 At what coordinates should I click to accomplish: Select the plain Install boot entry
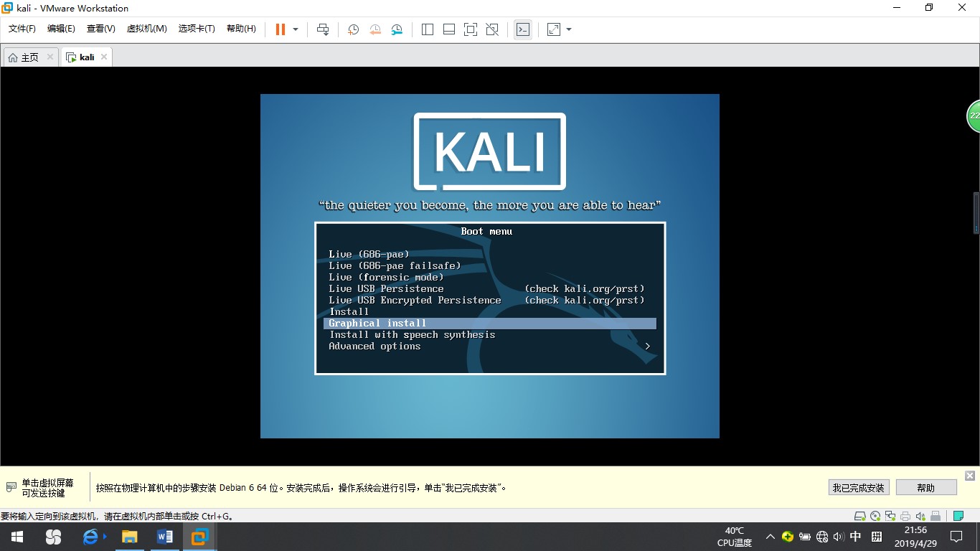click(349, 311)
